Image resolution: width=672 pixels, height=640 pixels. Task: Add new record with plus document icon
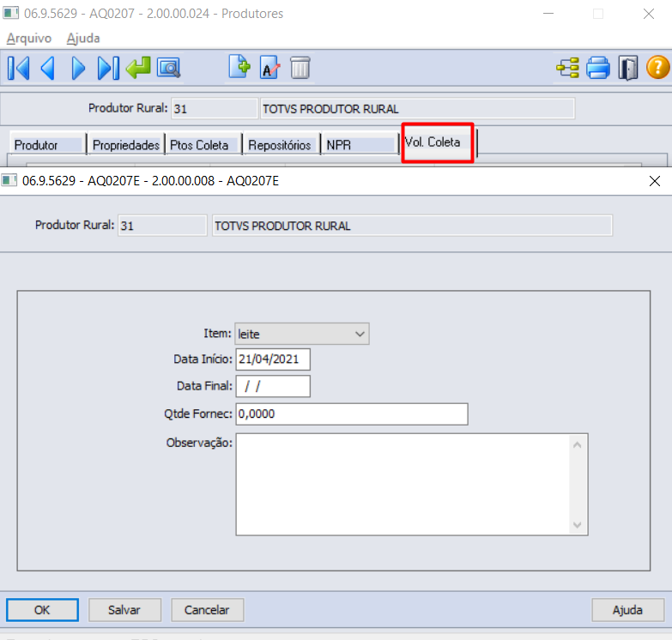tap(239, 67)
